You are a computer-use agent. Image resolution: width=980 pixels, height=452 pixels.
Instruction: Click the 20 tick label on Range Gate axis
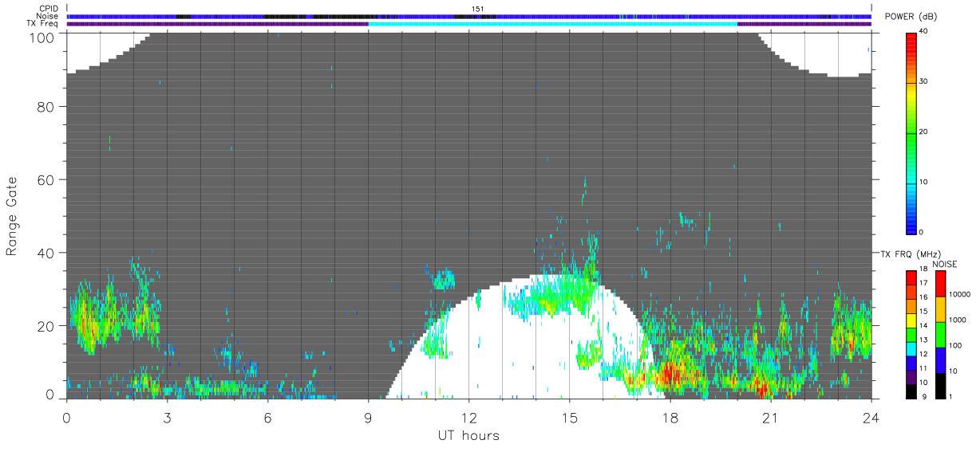[x=46, y=326]
